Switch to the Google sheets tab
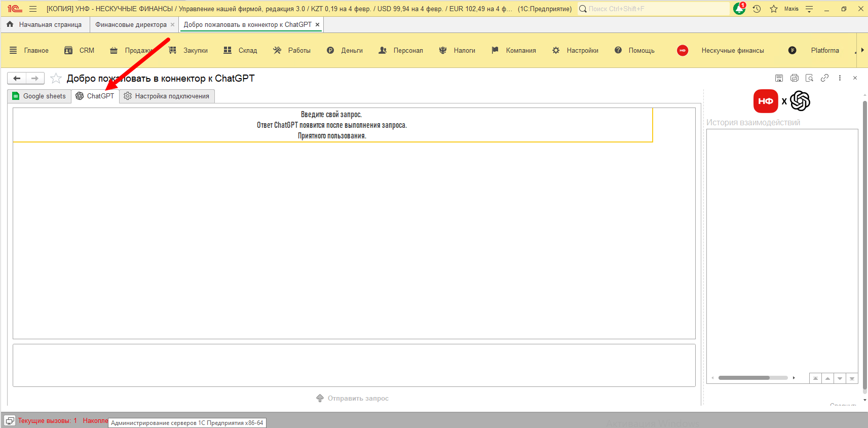The image size is (868, 428). (x=40, y=96)
